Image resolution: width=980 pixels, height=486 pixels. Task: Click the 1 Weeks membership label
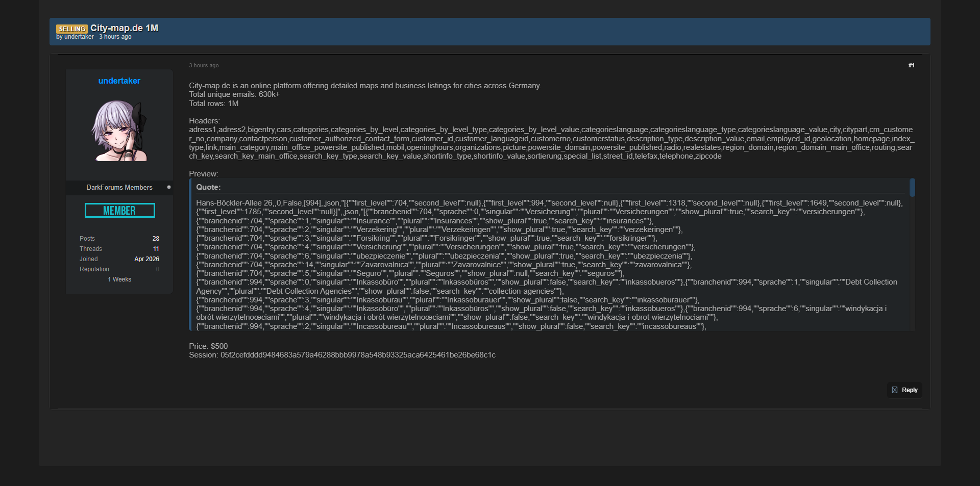[119, 279]
